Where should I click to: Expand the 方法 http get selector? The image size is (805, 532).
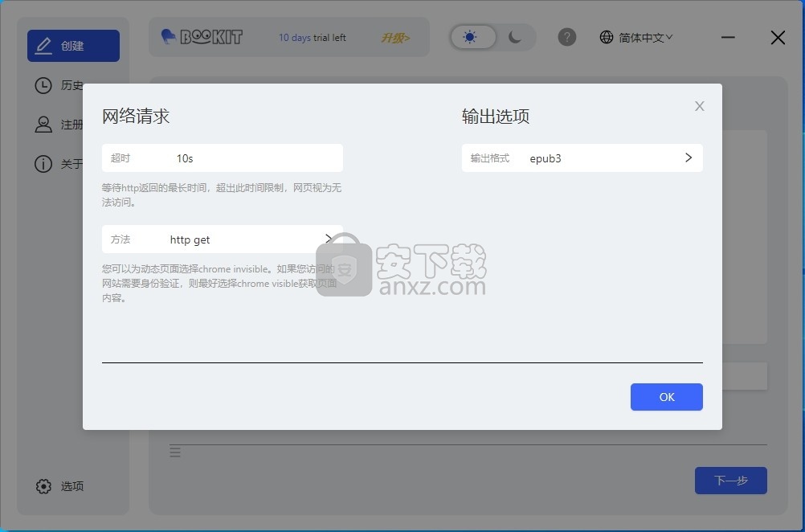[223, 239]
